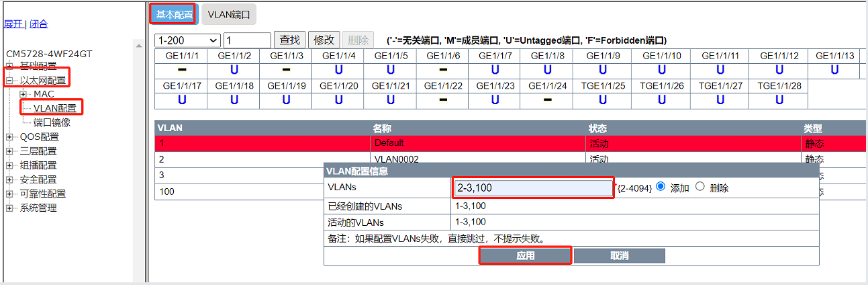Toggle GE1/1/2 port membership icon
The image size is (868, 285).
[234, 69]
